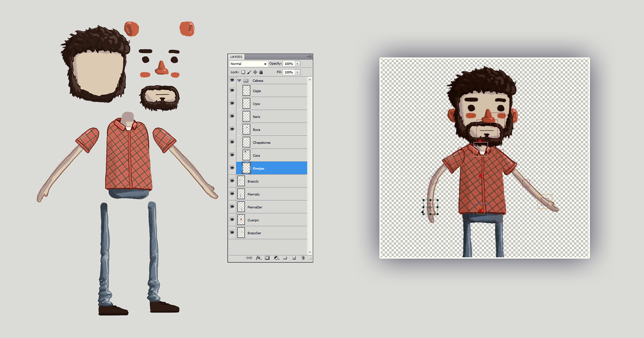The height and width of the screenshot is (338, 644).
Task: Open the Layers panel menu
Action: (x=308, y=57)
